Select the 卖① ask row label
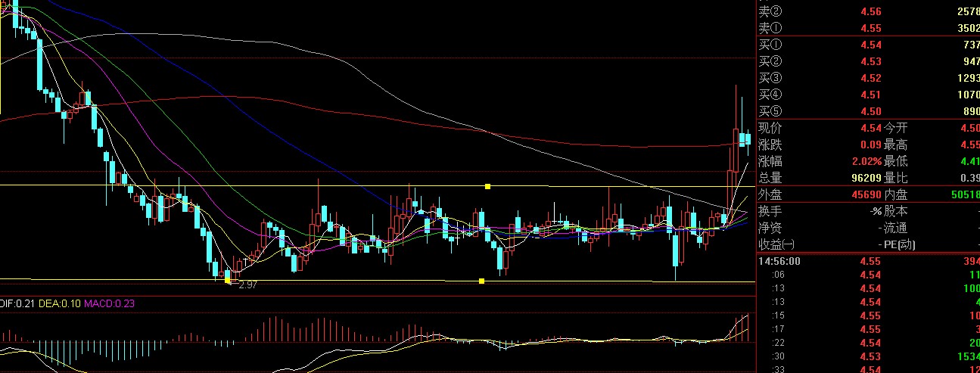Viewport: 980px width, 373px height. 770,28
